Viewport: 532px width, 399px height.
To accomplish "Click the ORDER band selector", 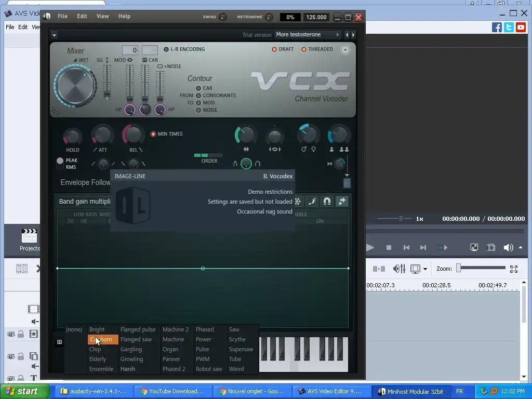I will coord(208,155).
